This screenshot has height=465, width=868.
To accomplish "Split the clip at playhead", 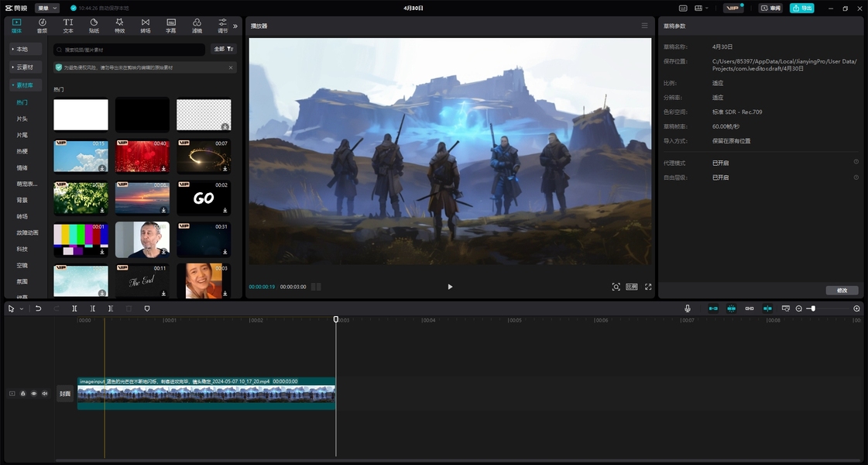I will point(75,308).
